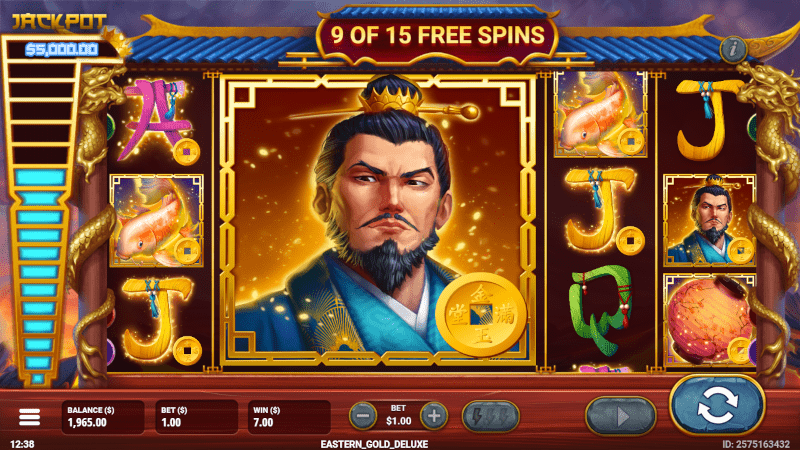This screenshot has width=800, height=450.
Task: Increase bet with the plus button
Action: 434,416
